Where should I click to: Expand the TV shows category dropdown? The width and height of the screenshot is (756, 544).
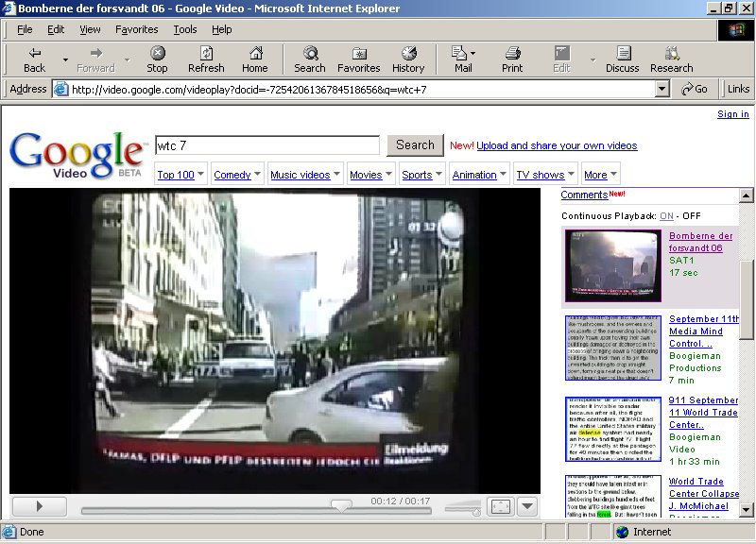pos(571,174)
